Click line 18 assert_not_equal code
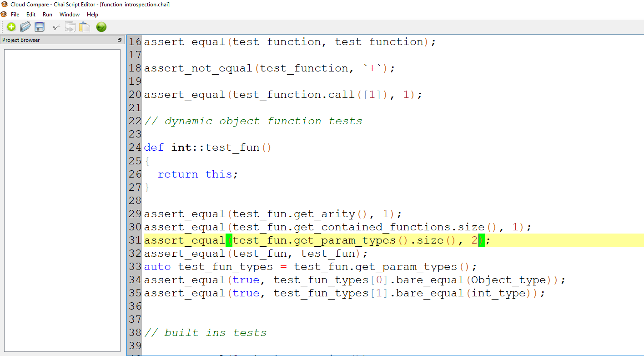 point(270,68)
